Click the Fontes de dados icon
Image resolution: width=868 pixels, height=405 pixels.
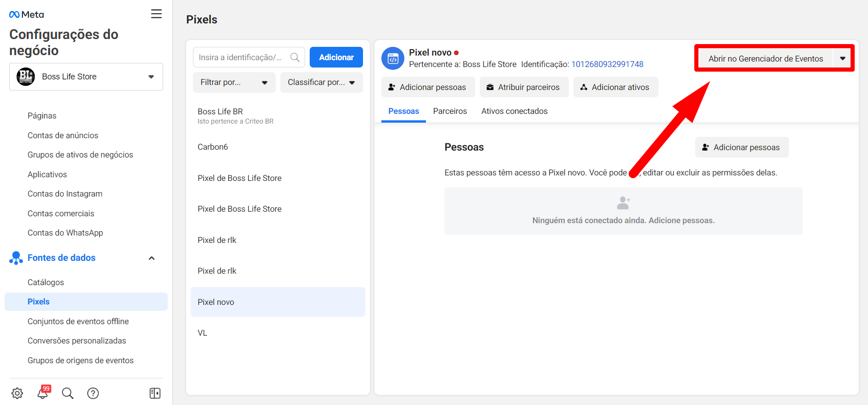tap(16, 258)
